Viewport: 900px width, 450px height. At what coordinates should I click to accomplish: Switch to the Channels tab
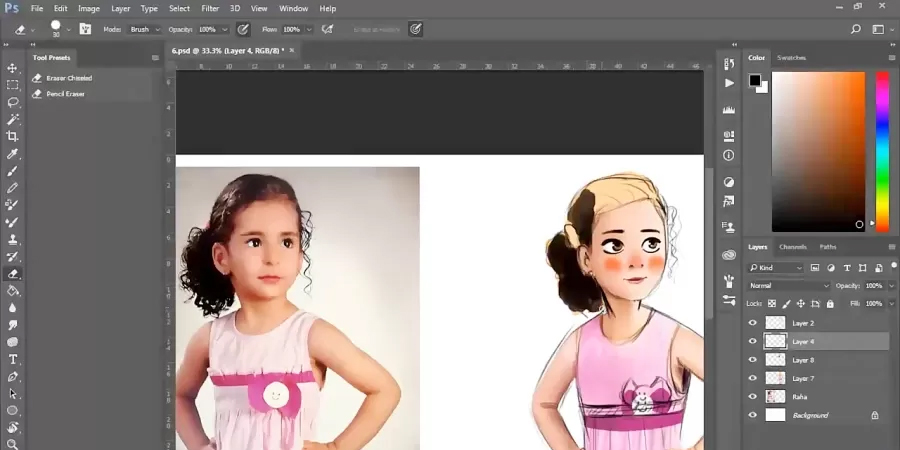coord(793,247)
